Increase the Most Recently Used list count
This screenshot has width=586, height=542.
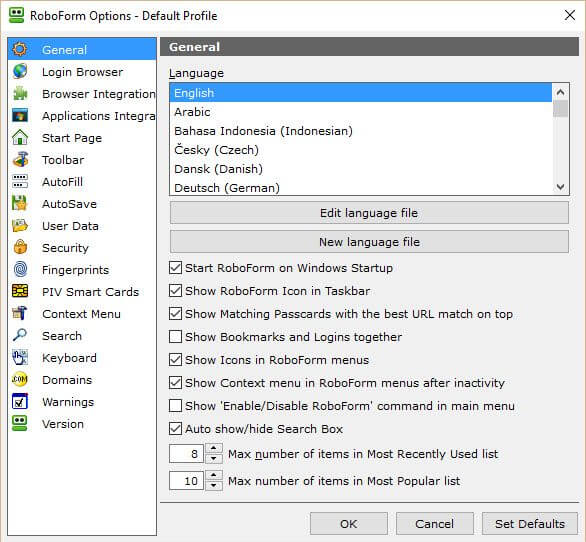click(x=214, y=448)
